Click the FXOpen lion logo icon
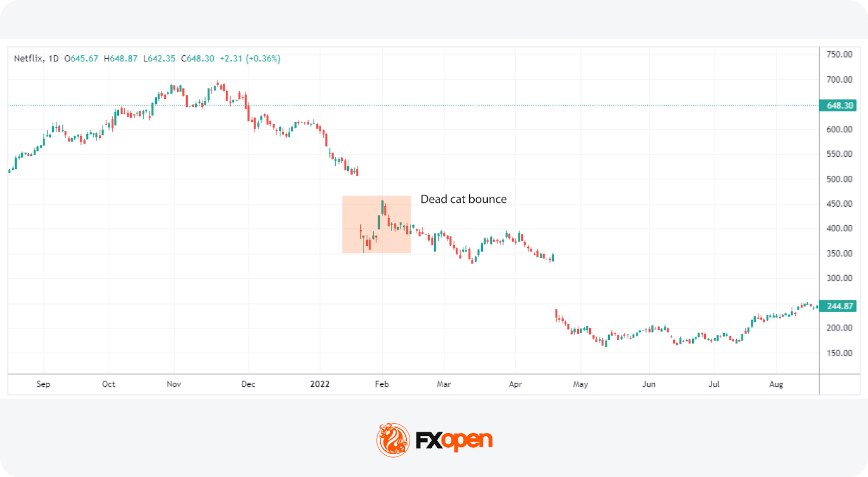868x477 pixels. pyautogui.click(x=393, y=440)
